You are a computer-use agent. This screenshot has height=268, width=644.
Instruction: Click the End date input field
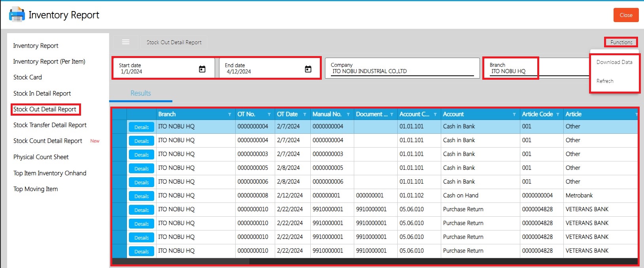(x=270, y=69)
